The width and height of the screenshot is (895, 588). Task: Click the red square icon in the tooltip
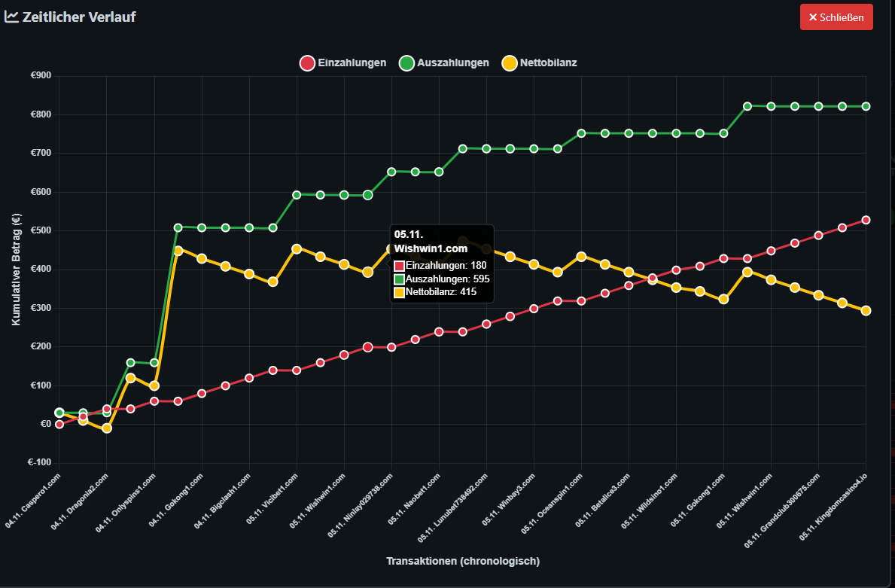(399, 265)
